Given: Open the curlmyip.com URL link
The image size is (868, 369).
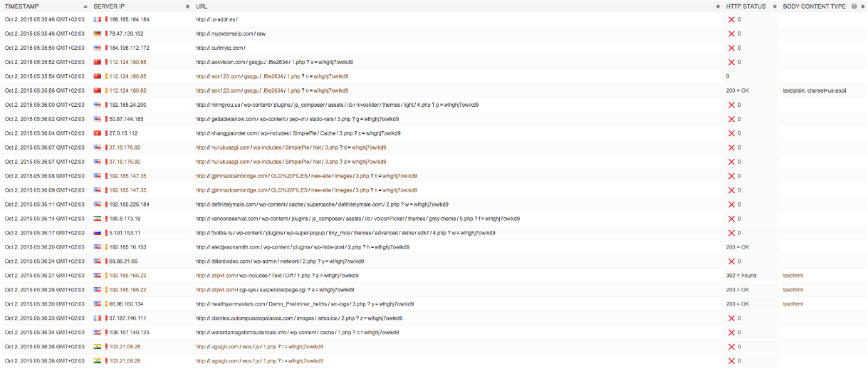Looking at the screenshot, I should click(x=220, y=48).
